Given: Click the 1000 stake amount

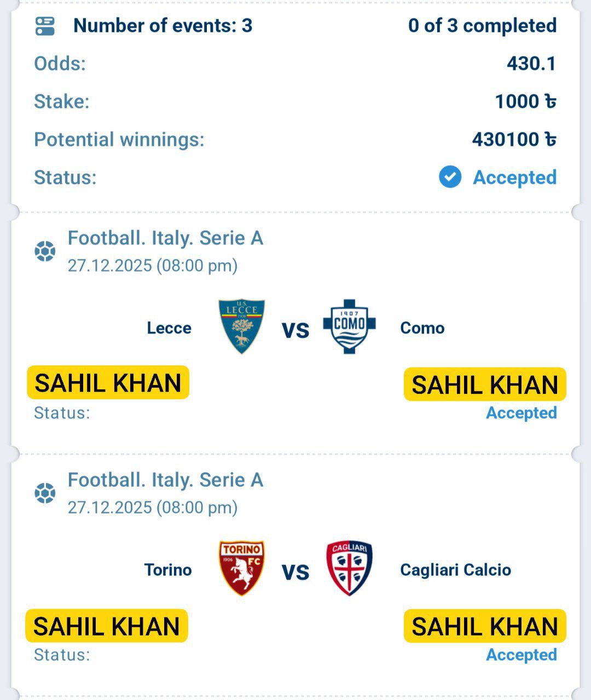Looking at the screenshot, I should point(525,101).
